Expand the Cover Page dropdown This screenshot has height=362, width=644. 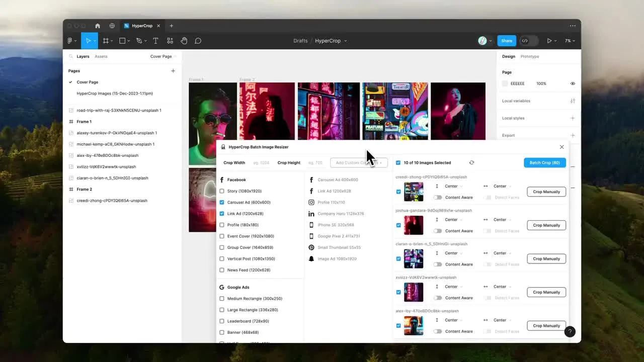pos(163,56)
